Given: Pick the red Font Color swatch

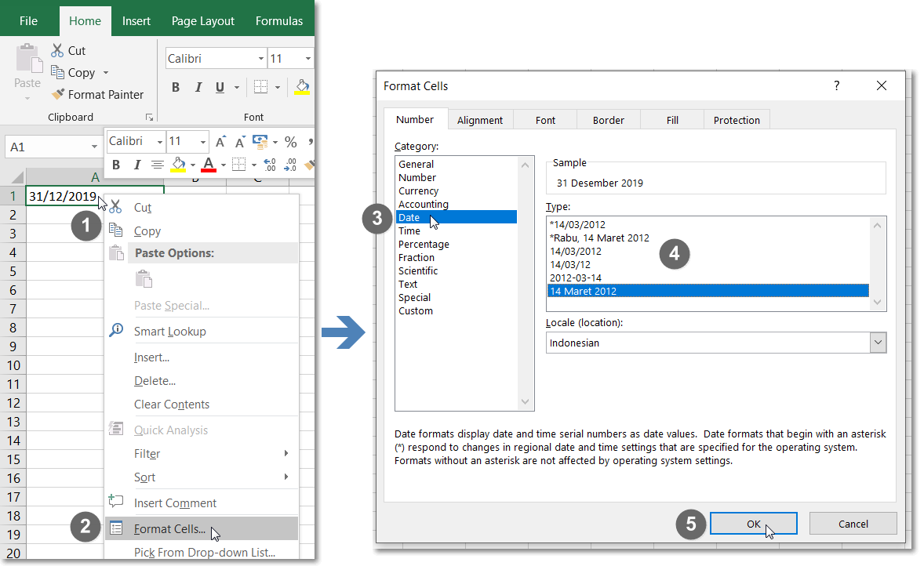Looking at the screenshot, I should click(210, 165).
